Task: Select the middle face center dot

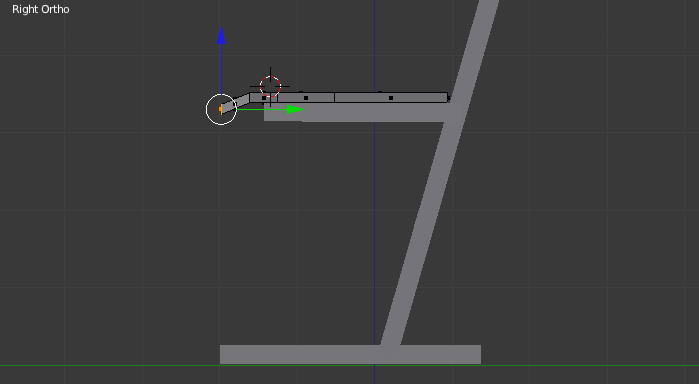Action: pyautogui.click(x=306, y=98)
